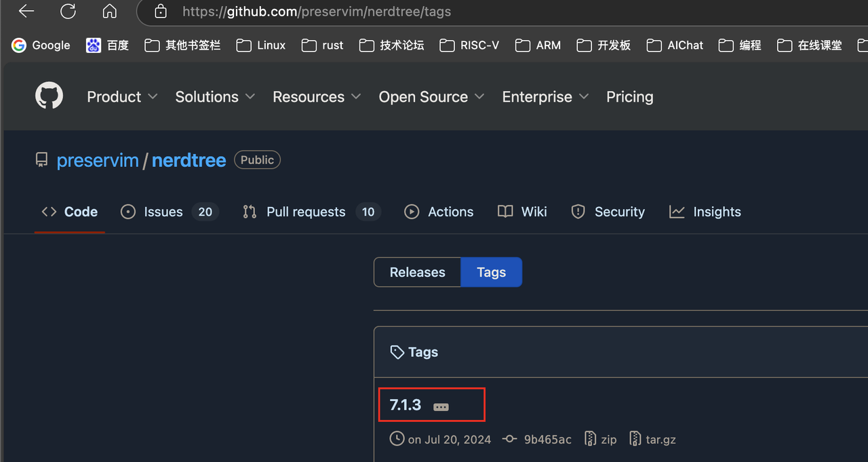This screenshot has height=462, width=868.
Task: Click the Insights graph icon
Action: [x=677, y=212]
